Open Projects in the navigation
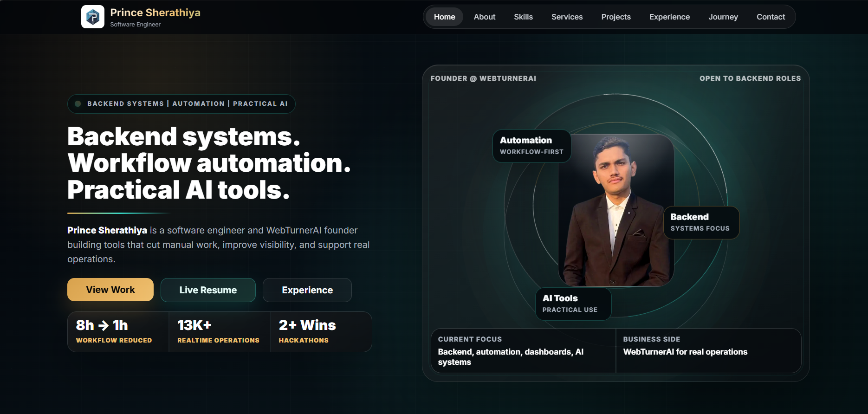868x414 pixels. click(x=616, y=17)
